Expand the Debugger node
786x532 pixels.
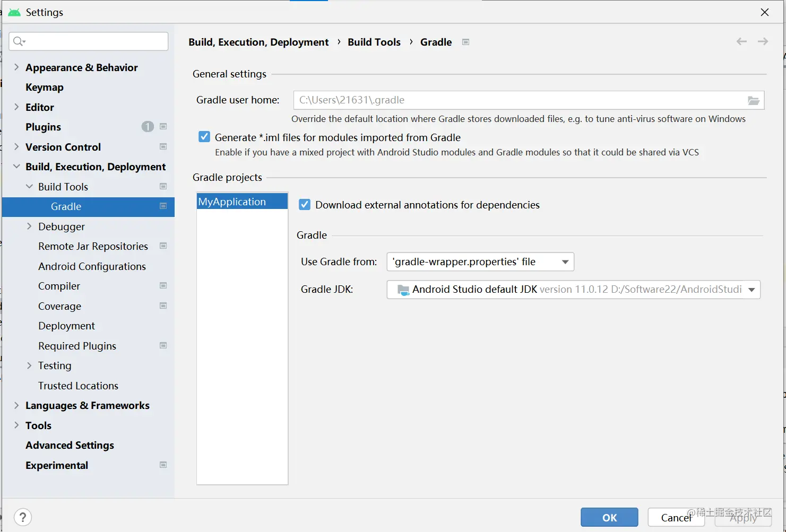(29, 226)
